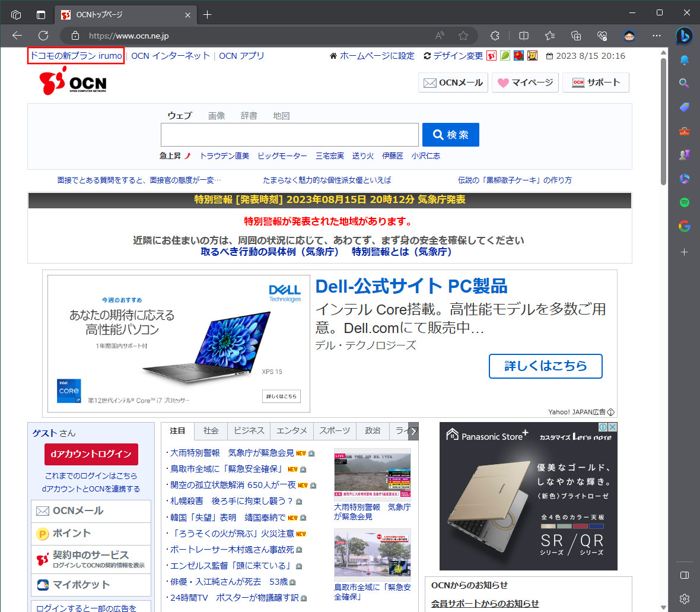
Task: Select the ウェブ search tab
Action: [x=180, y=116]
